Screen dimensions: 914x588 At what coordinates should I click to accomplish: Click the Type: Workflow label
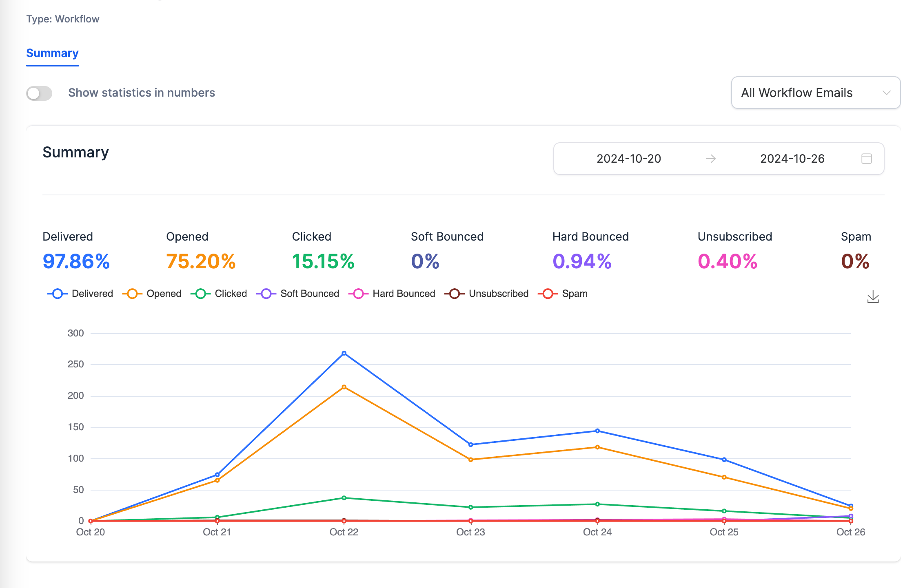63,19
